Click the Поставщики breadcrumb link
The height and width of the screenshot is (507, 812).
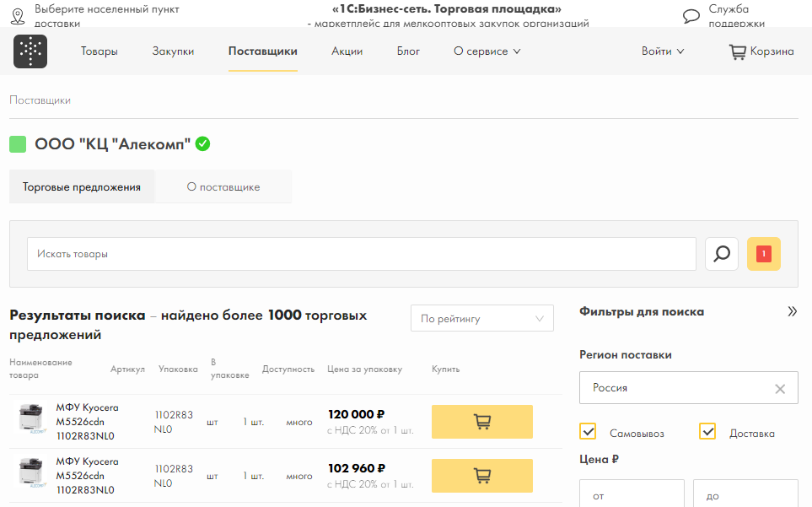[x=40, y=100]
